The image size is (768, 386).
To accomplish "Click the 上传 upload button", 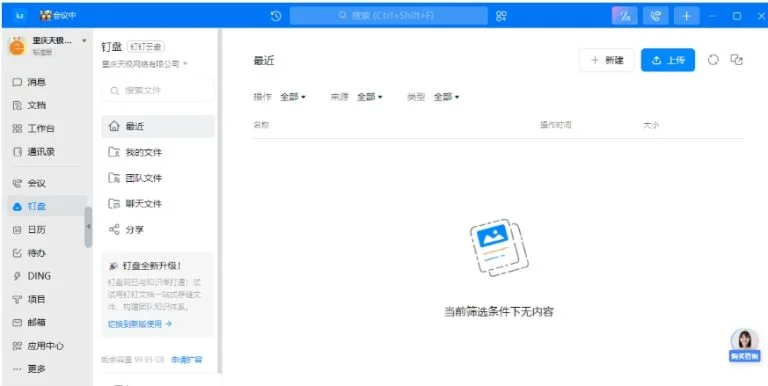I will [x=668, y=60].
